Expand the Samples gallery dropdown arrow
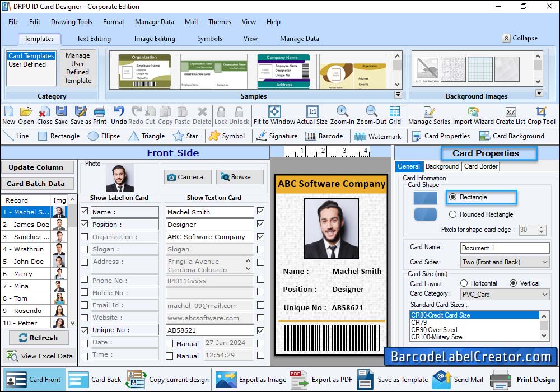This screenshot has width=560, height=392. [398, 95]
